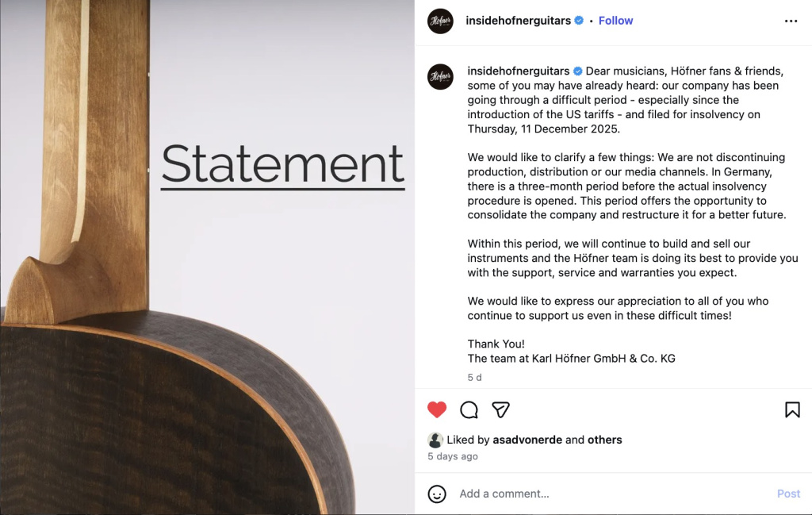Click the small liker avatar before 'Liked by'
The image size is (812, 515).
[435, 440]
